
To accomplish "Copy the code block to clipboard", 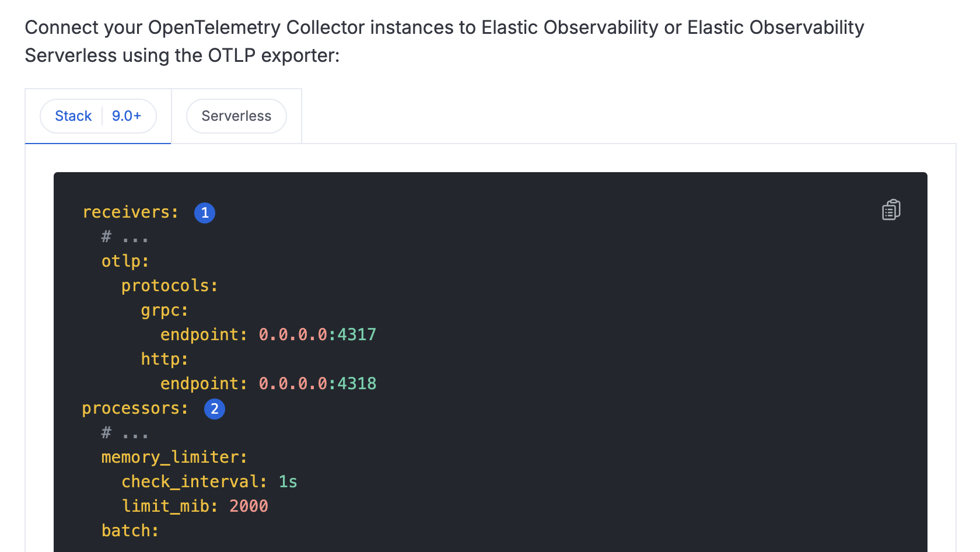I will pyautogui.click(x=891, y=210).
